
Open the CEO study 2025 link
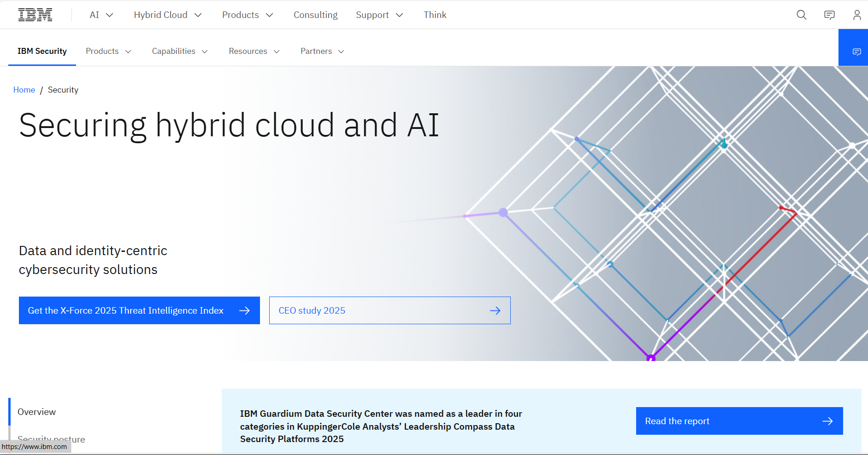click(390, 310)
